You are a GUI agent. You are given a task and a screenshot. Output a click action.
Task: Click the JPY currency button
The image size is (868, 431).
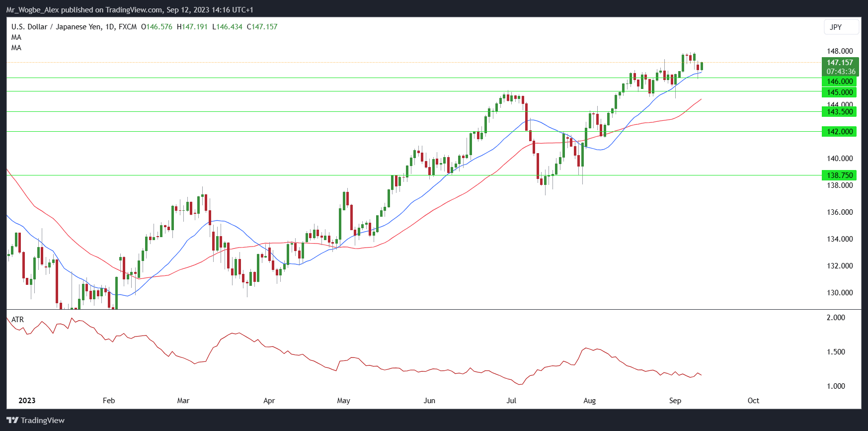pyautogui.click(x=842, y=27)
